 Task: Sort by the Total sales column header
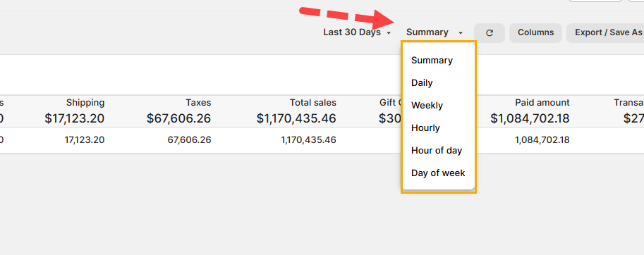313,102
